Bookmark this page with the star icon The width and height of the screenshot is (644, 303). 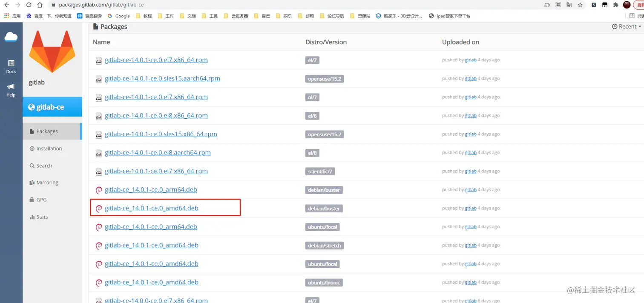click(580, 5)
